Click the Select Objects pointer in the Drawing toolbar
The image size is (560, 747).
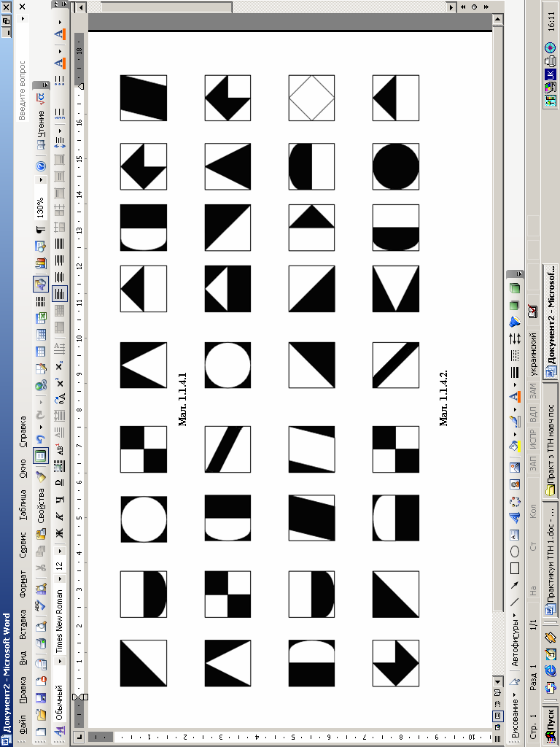pos(515,682)
